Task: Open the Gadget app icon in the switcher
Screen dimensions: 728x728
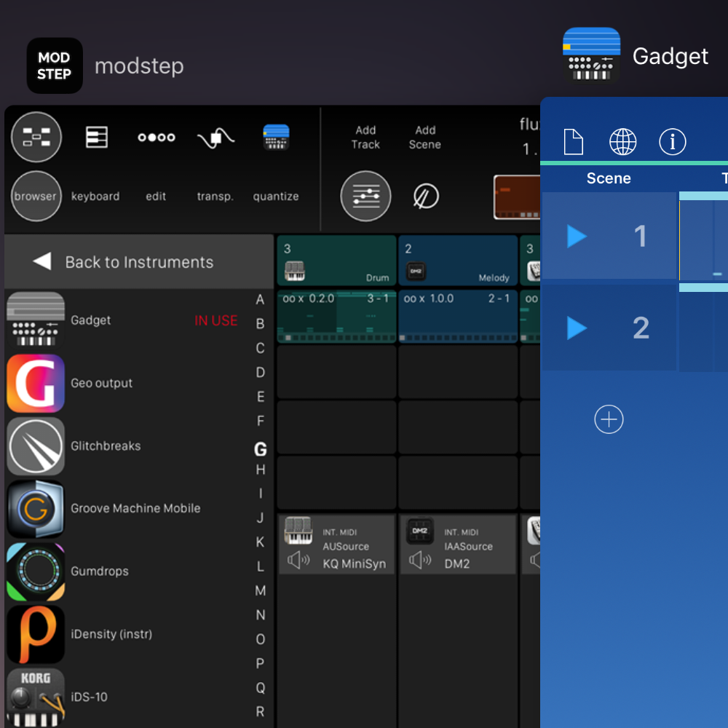Action: 591,56
